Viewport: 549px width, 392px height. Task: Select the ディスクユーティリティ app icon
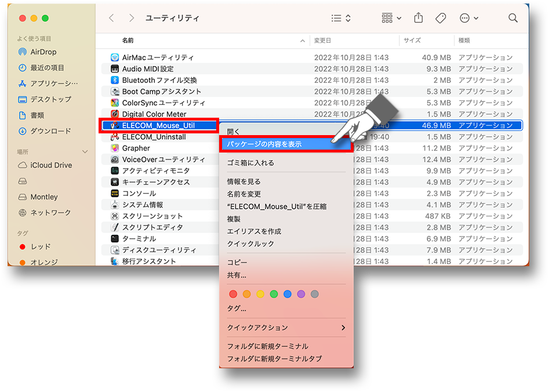114,250
